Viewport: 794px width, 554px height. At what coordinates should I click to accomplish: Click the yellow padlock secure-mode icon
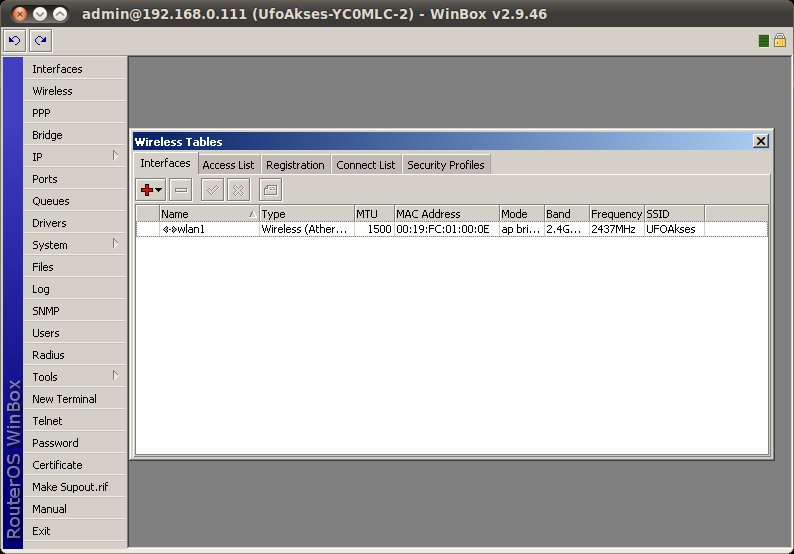coord(780,40)
